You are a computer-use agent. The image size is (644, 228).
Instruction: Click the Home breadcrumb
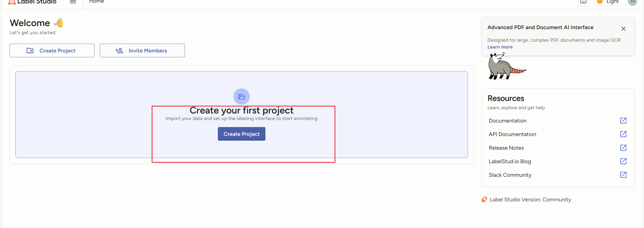coord(97,2)
